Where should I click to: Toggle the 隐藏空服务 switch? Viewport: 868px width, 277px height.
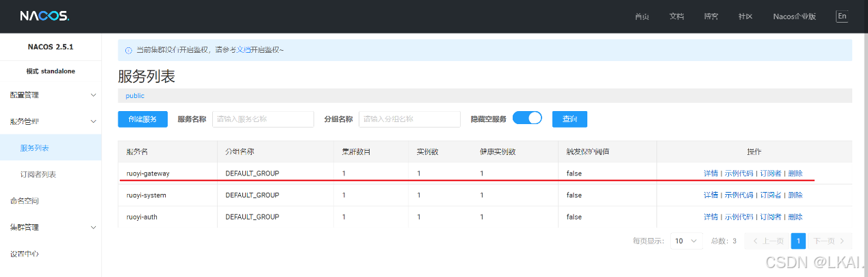(527, 118)
